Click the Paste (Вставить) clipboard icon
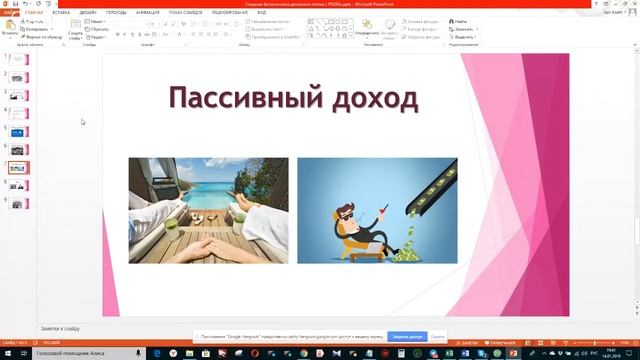The image size is (640, 360). (10, 26)
